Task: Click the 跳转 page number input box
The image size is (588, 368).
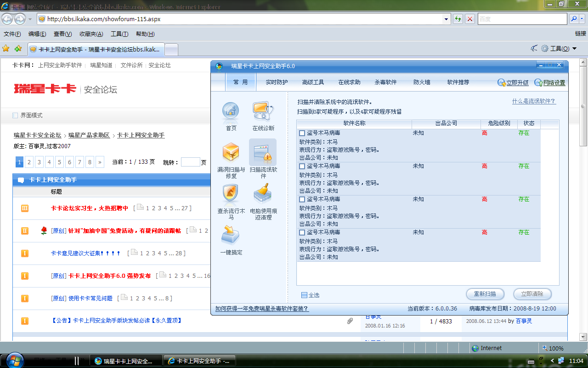Action: coord(190,162)
